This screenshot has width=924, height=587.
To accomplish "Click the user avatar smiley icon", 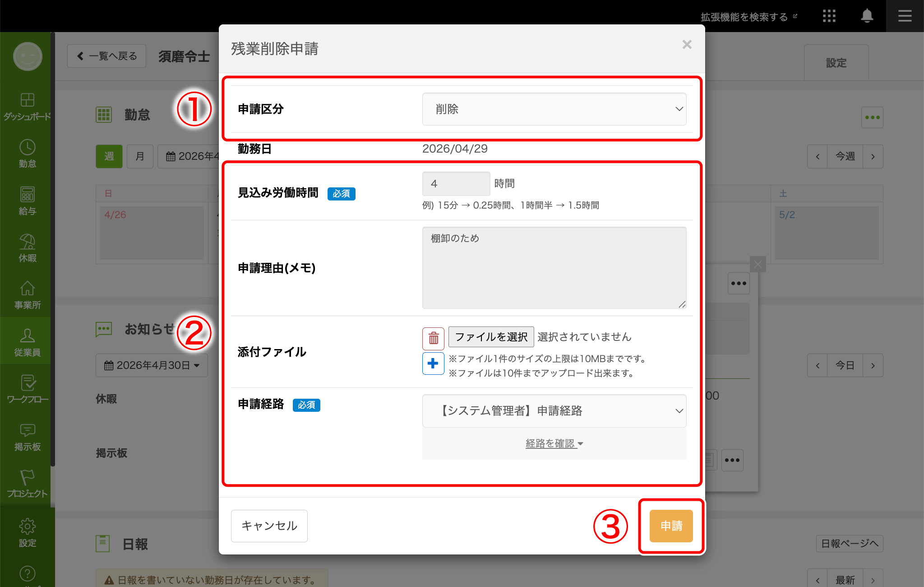I will [28, 56].
